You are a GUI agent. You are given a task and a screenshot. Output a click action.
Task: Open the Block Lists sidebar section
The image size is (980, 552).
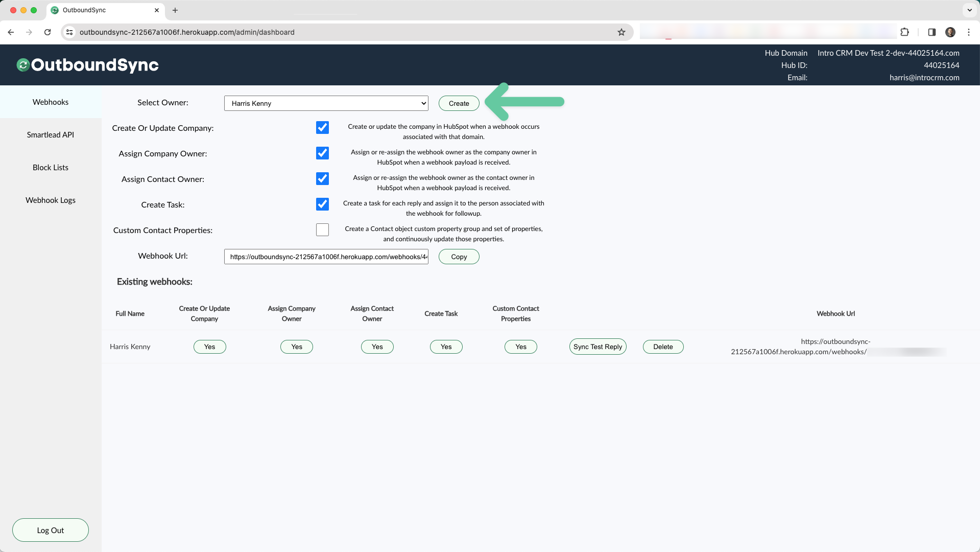[x=51, y=168]
